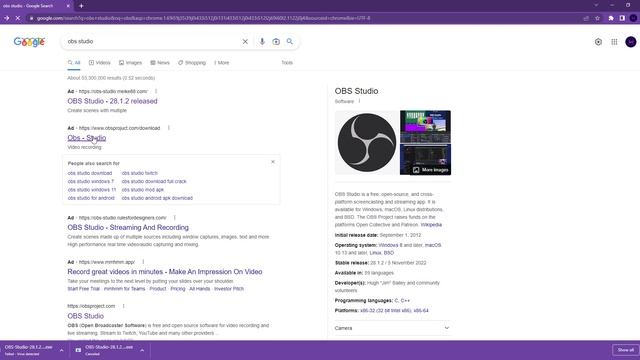640x360 pixels.
Task: Open the Start Free Trial sitelink
Action: click(84, 289)
